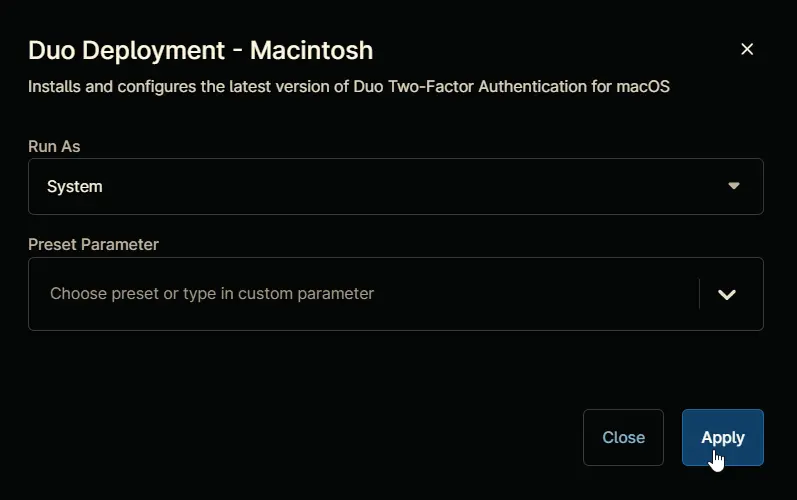
Task: Apply the Duo Deployment script
Action: click(x=722, y=438)
